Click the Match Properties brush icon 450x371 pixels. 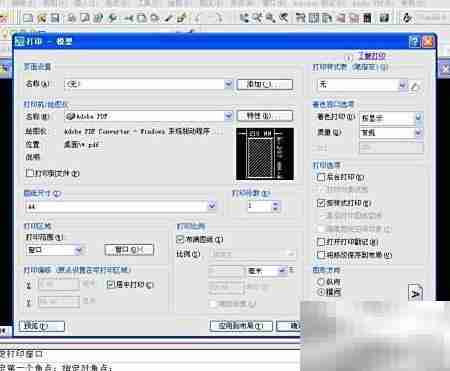pyautogui.click(x=168, y=18)
